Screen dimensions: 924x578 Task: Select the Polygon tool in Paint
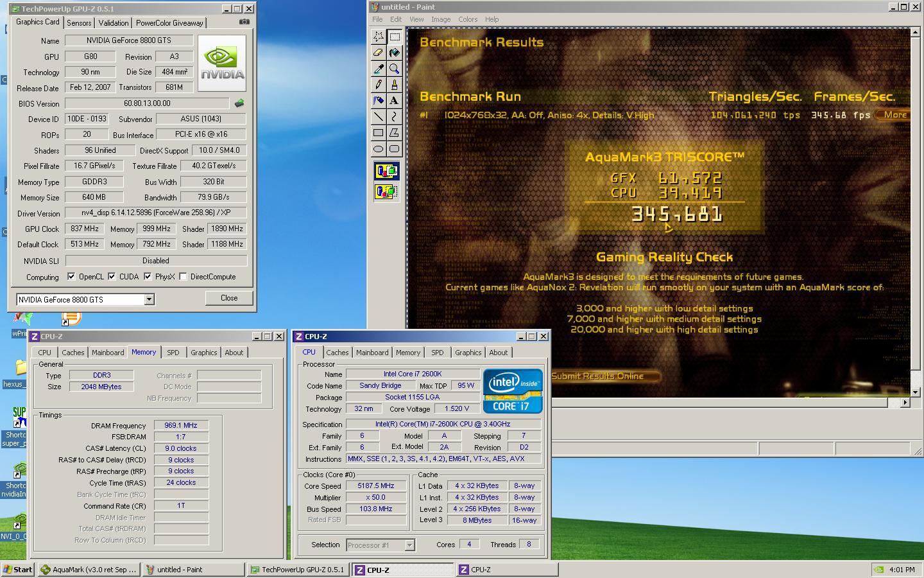[394, 133]
